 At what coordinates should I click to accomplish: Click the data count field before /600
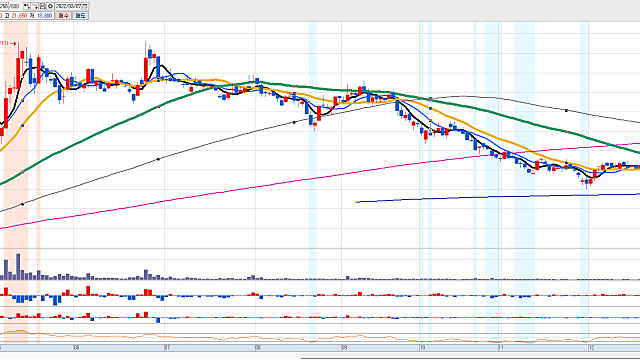tap(4, 6)
